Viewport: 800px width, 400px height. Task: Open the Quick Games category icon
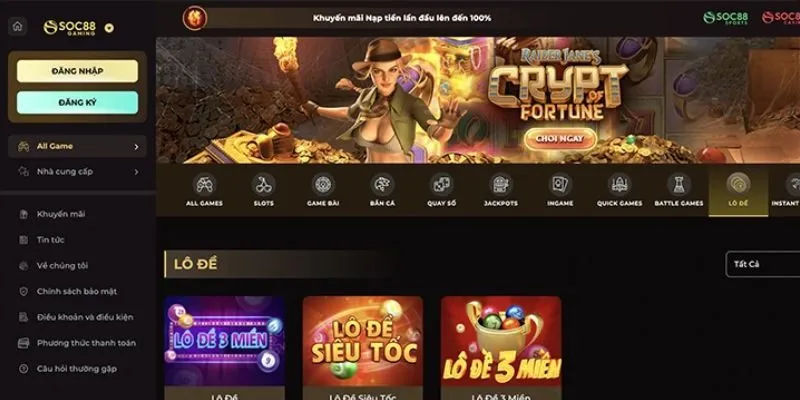pyautogui.click(x=619, y=184)
